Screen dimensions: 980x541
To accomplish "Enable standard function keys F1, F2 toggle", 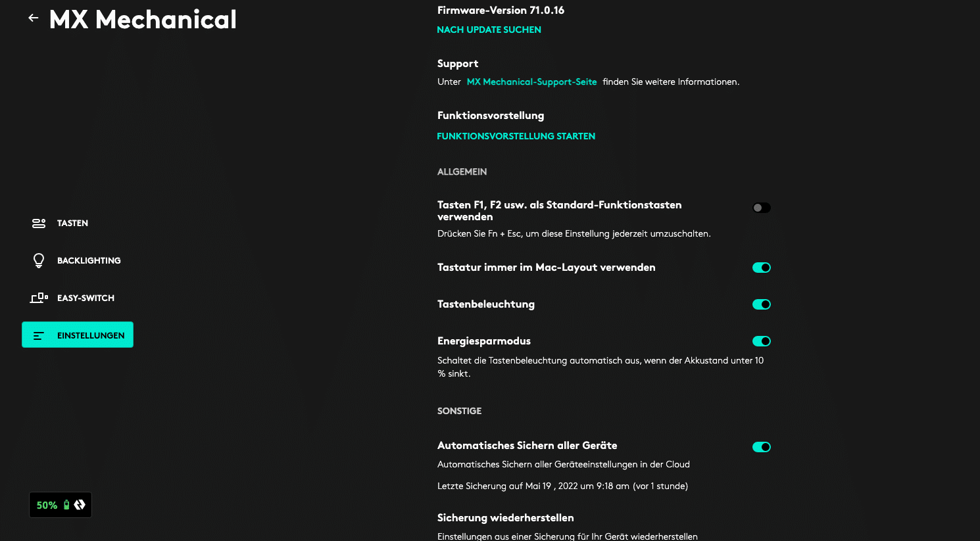I will [x=761, y=208].
